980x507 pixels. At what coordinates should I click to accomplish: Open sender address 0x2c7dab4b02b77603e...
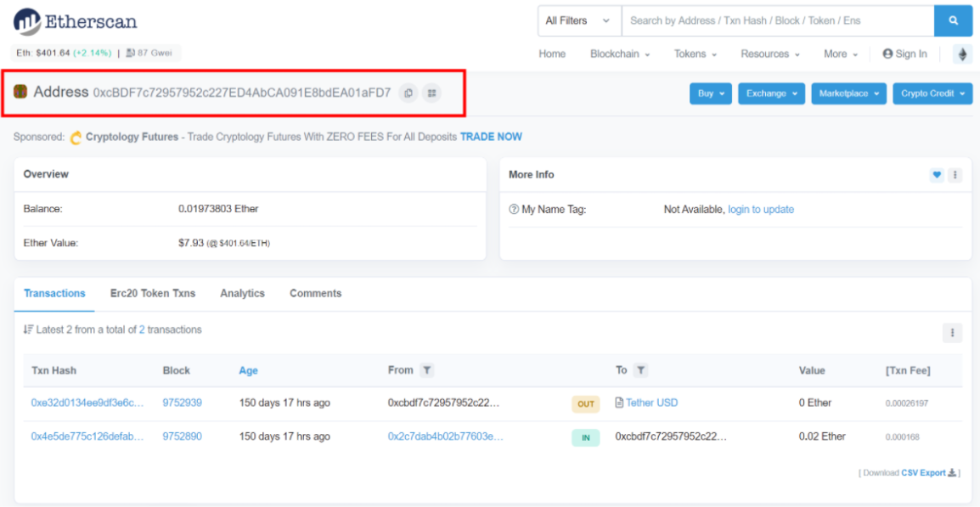[x=446, y=437]
